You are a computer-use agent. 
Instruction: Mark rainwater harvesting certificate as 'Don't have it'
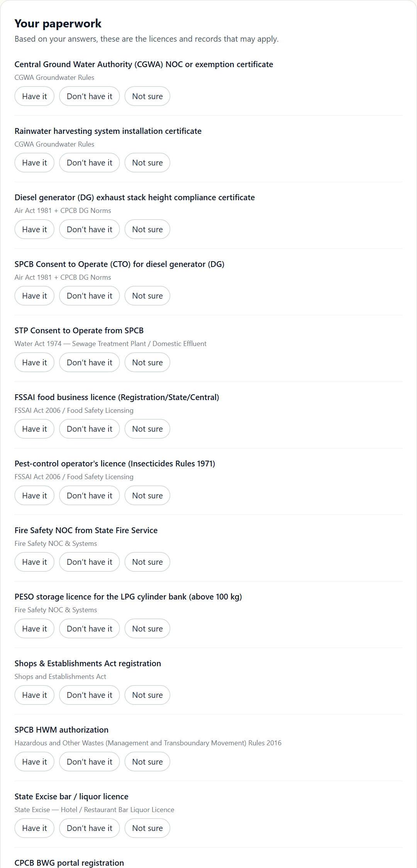click(x=90, y=163)
